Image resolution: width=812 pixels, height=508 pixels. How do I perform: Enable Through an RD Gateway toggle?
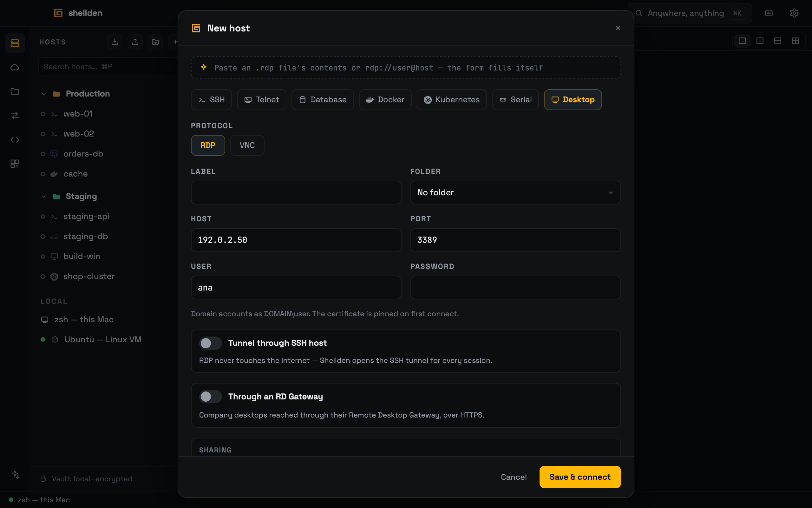(210, 397)
